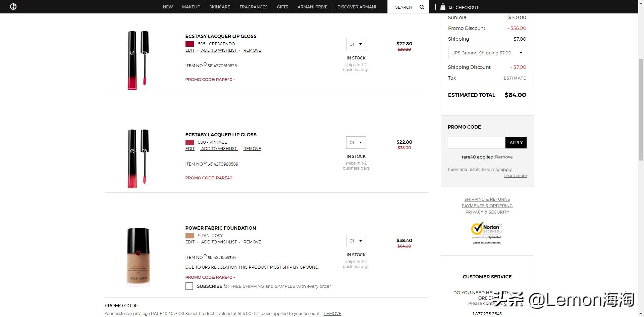The image size is (644, 317).
Task: Remove the 500 Vintage lip gloss
Action: pyautogui.click(x=252, y=149)
